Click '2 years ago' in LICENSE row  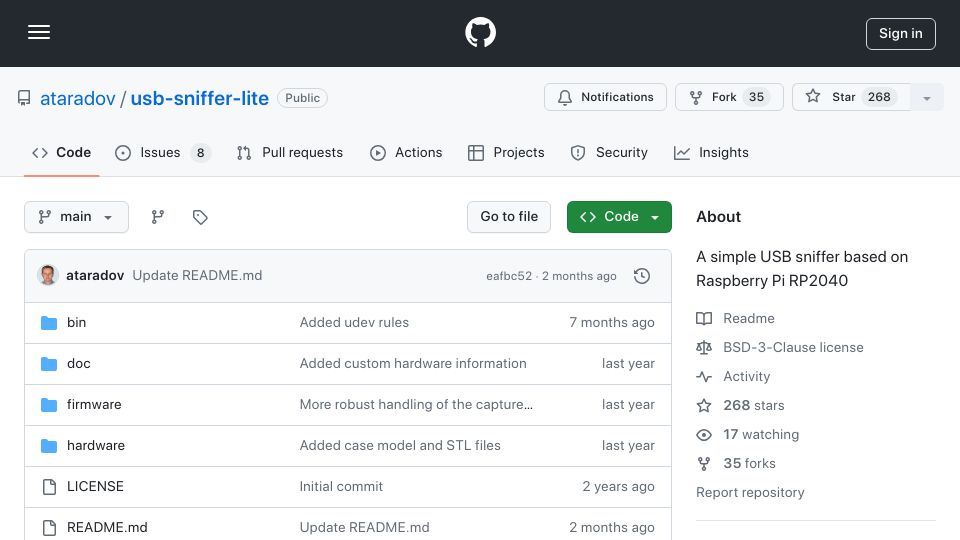tap(618, 487)
